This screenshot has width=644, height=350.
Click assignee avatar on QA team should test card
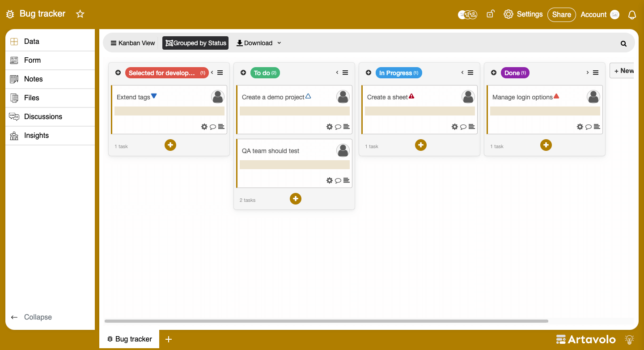(343, 150)
